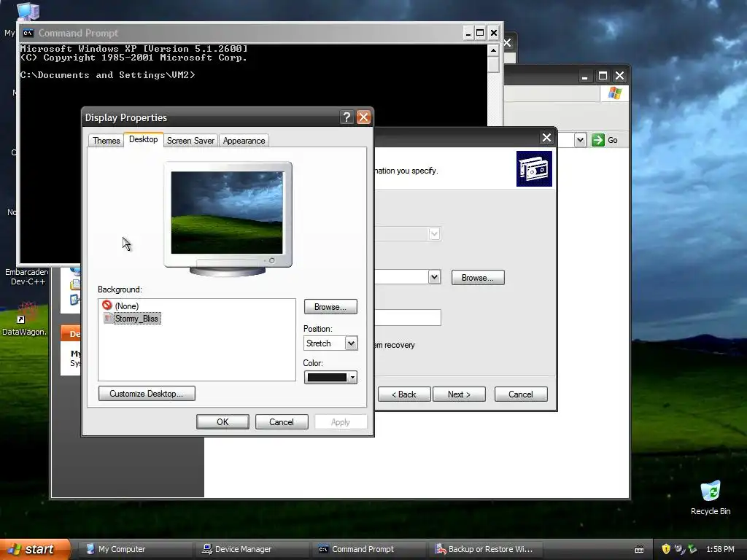Select (None) background option
This screenshot has width=747, height=560.
click(127, 306)
